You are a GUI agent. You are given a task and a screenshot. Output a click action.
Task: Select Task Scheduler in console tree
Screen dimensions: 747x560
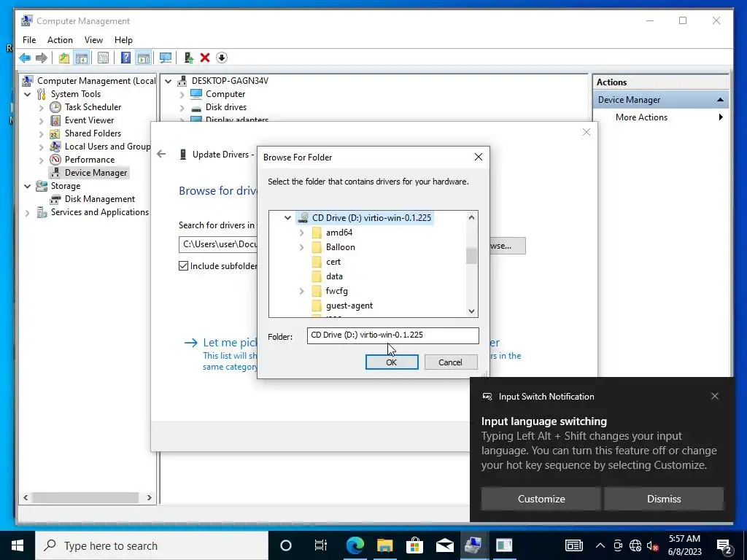[93, 107]
